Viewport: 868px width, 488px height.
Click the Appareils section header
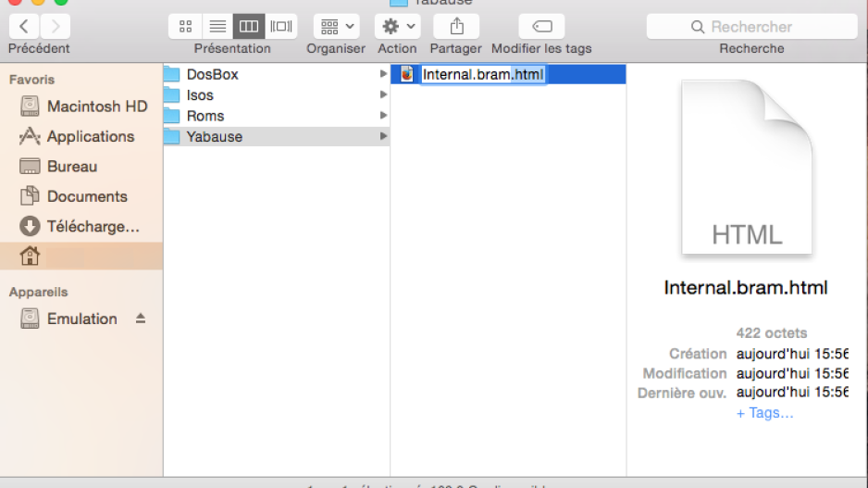[38, 292]
